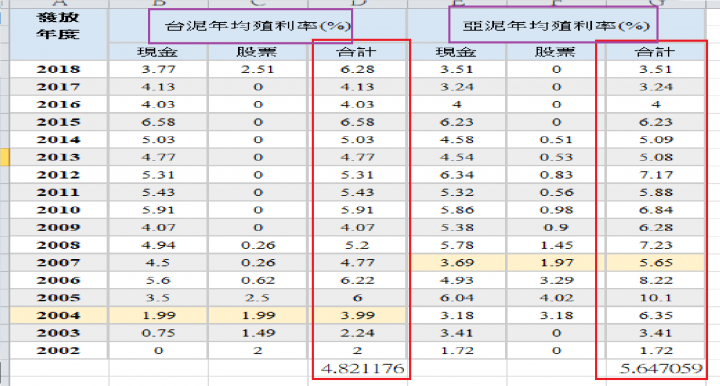Select 台泥 cash value 3.77 for 2018
This screenshot has width=720, height=386.
click(x=158, y=69)
